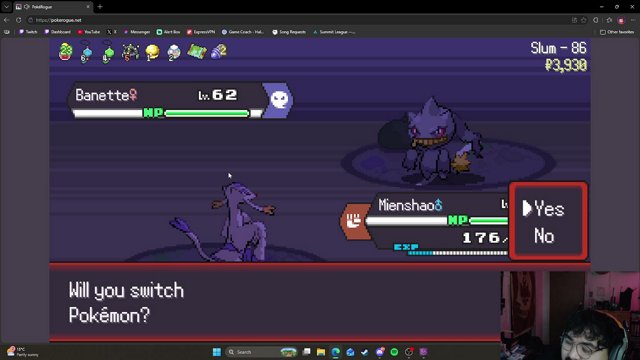Open the Game Coach bookmark
This screenshot has width=640, height=360.
pos(243,32)
